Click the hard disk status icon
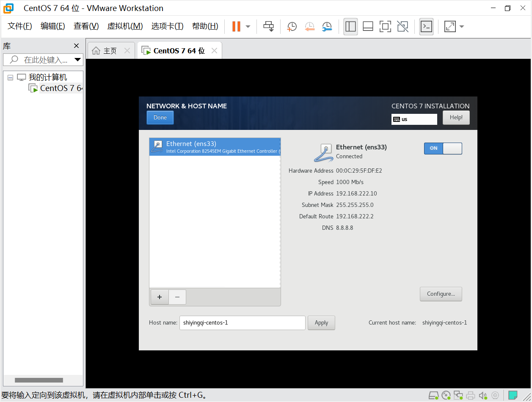The width and height of the screenshot is (532, 402). coord(434,396)
